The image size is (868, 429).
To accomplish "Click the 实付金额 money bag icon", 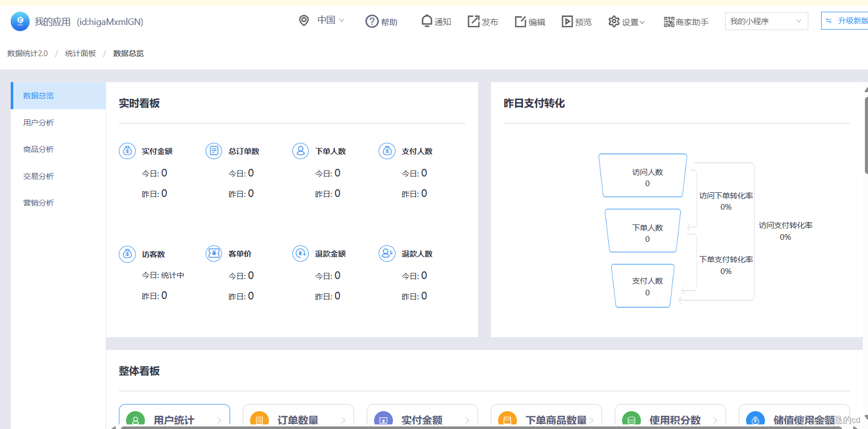I will pos(127,151).
